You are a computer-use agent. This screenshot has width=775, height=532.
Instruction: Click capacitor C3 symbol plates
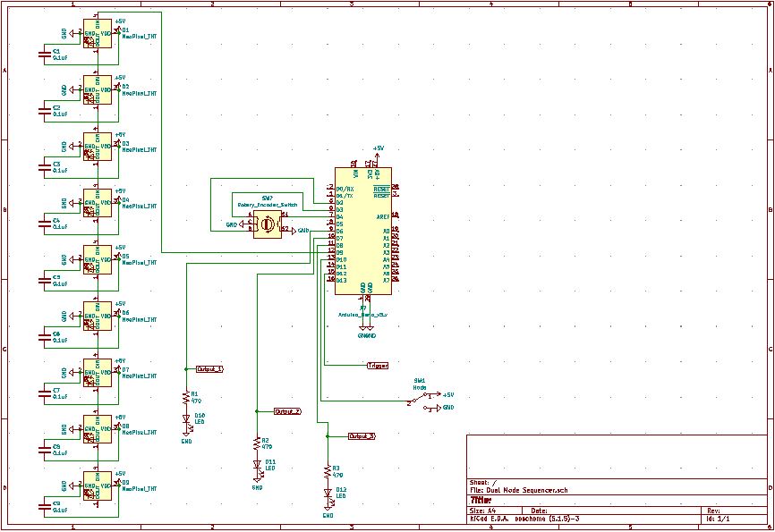click(45, 168)
